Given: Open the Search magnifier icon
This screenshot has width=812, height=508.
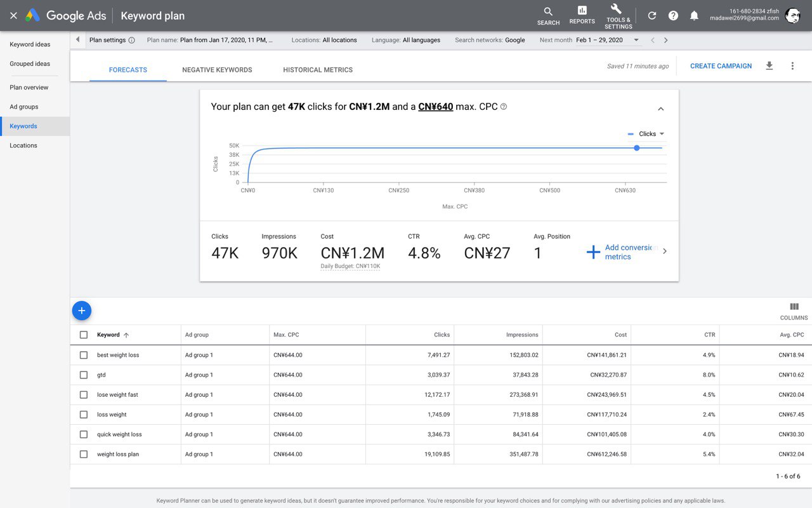Looking at the screenshot, I should (548, 15).
